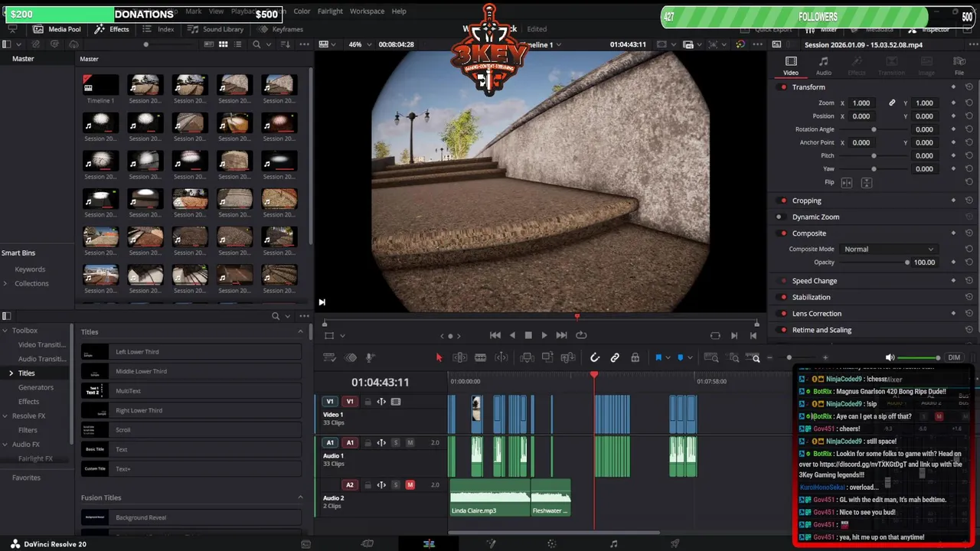
Task: Click the Zoom X value field
Action: 861,103
